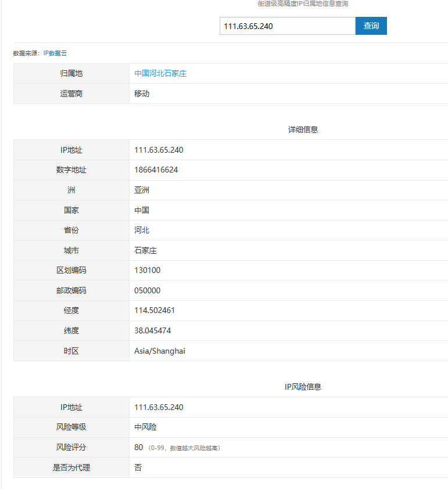Select the 运营商 label cell
The height and width of the screenshot is (489, 448).
pyautogui.click(x=71, y=94)
